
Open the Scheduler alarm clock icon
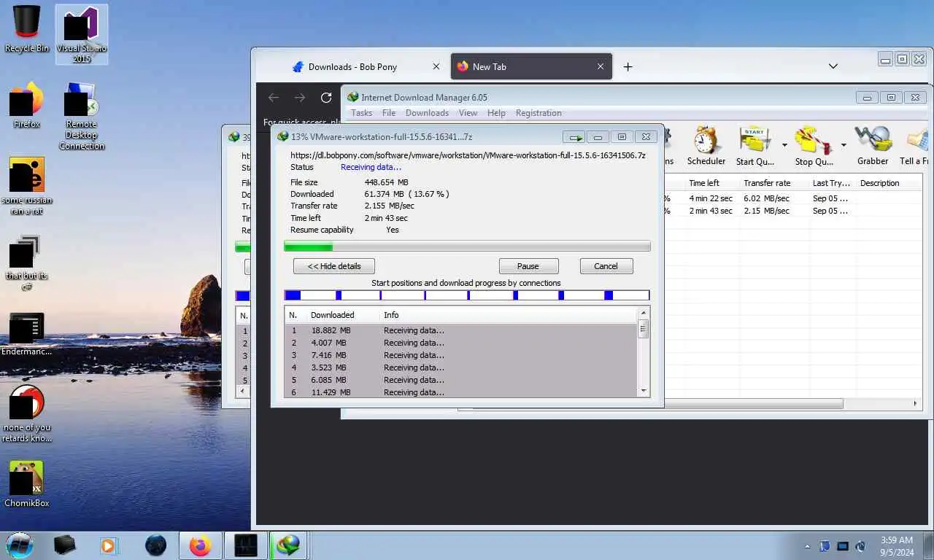click(706, 145)
